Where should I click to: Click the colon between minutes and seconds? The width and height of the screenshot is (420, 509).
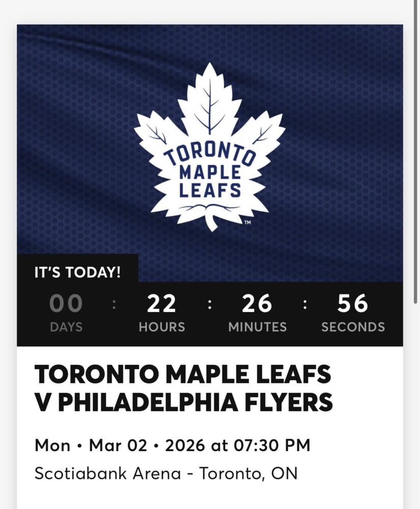click(305, 304)
